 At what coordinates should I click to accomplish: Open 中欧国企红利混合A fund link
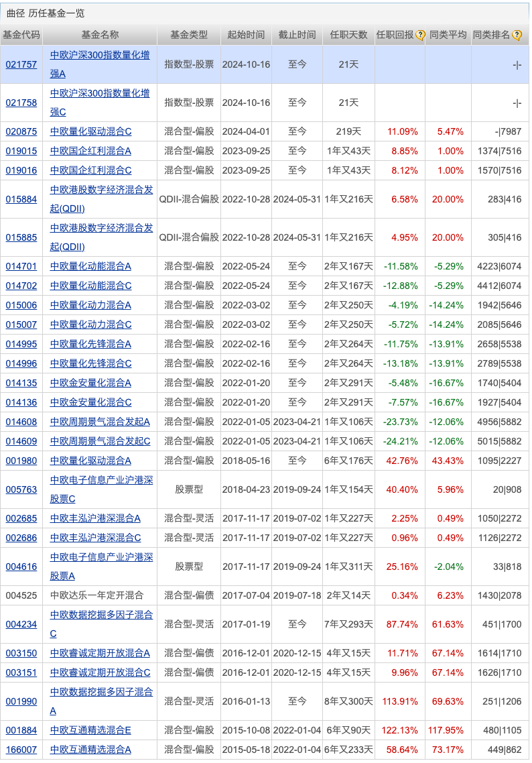[90, 151]
